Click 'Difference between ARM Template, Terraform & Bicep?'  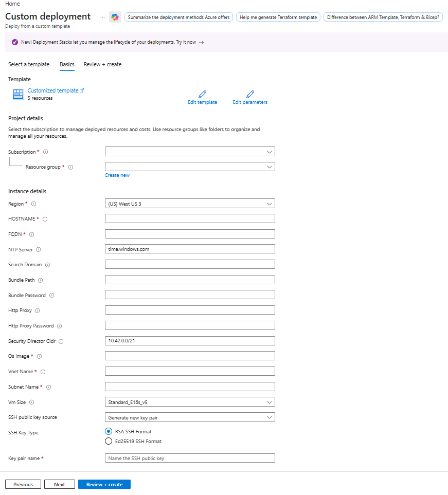tap(383, 17)
